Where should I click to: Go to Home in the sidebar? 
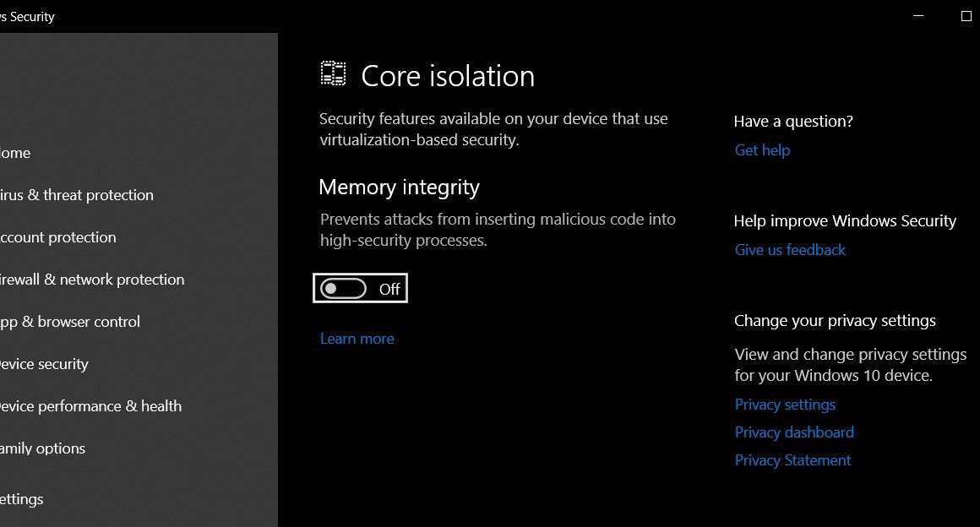point(15,153)
